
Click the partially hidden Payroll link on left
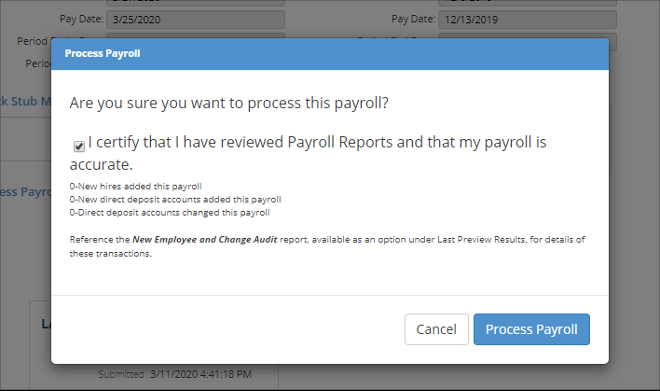25,192
